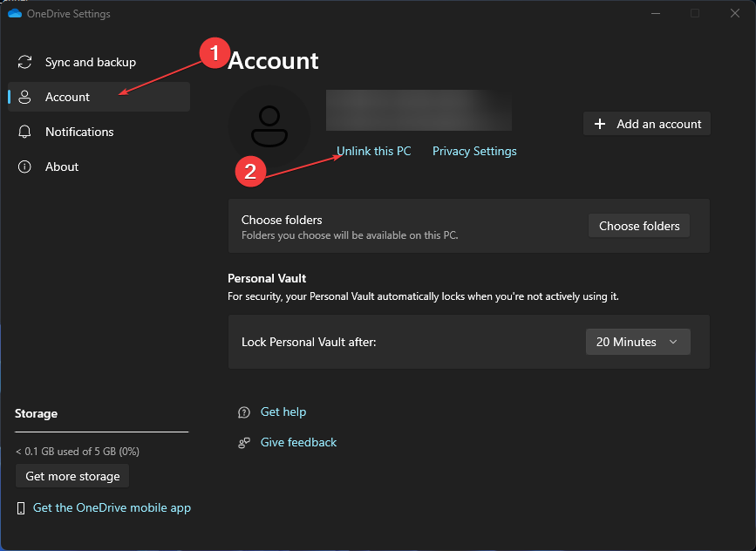Open Get the OneDrive mobile app link

(x=112, y=507)
